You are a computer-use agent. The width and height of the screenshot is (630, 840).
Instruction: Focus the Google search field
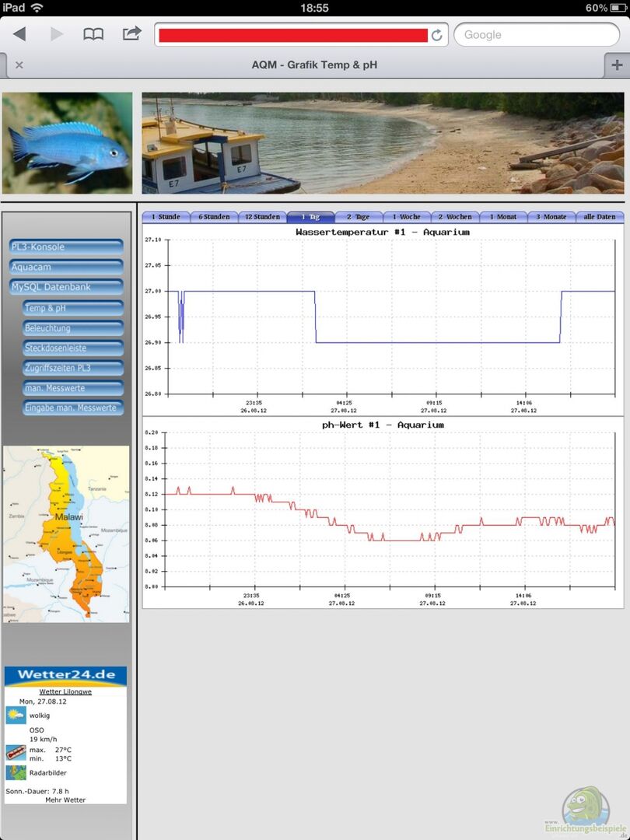click(537, 35)
